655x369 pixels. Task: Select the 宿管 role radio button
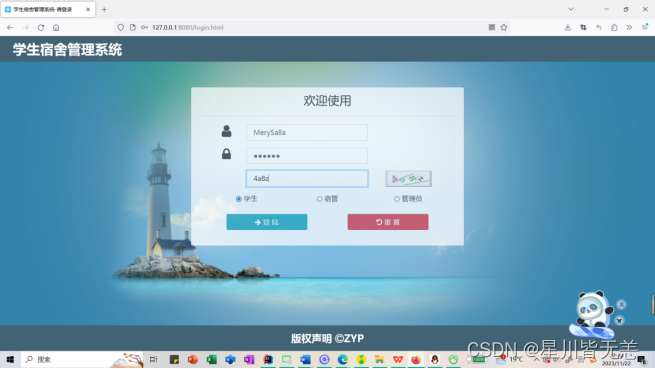click(320, 199)
